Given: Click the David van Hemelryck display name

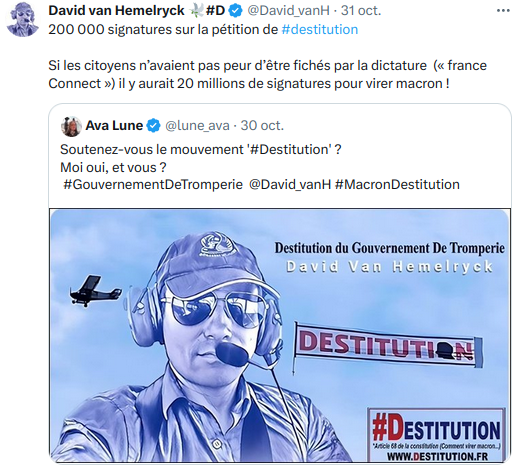Looking at the screenshot, I should (x=116, y=11).
